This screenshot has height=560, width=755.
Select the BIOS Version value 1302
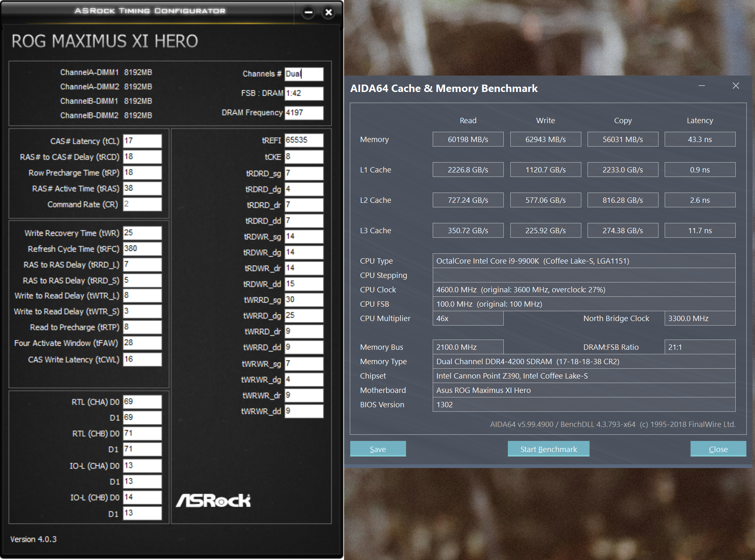(x=584, y=404)
